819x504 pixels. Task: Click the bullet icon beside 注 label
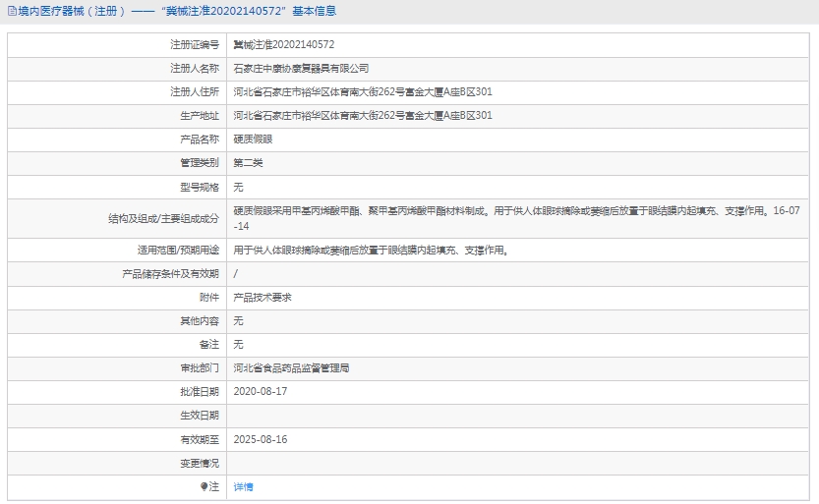205,486
